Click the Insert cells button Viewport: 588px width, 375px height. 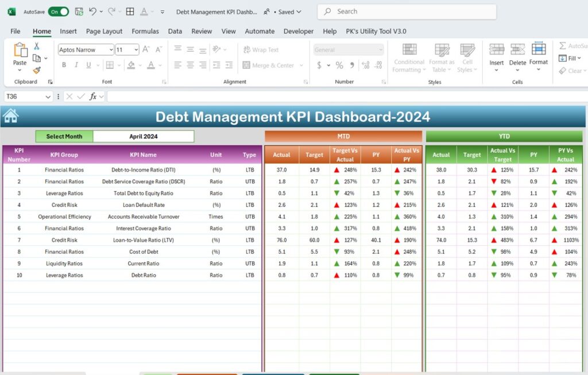(x=497, y=57)
